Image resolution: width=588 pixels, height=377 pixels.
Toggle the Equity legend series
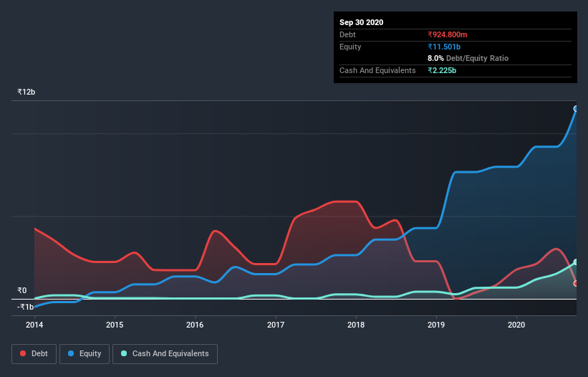(85, 354)
